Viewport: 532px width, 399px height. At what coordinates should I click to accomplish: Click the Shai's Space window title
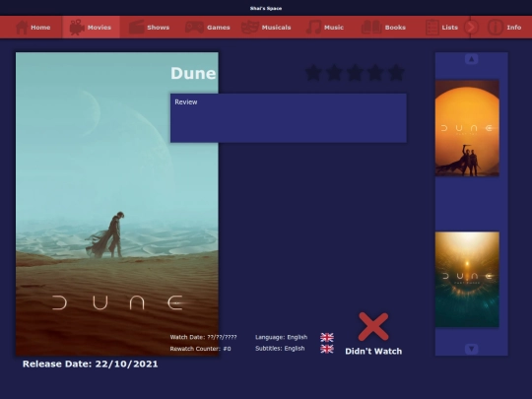click(266, 8)
